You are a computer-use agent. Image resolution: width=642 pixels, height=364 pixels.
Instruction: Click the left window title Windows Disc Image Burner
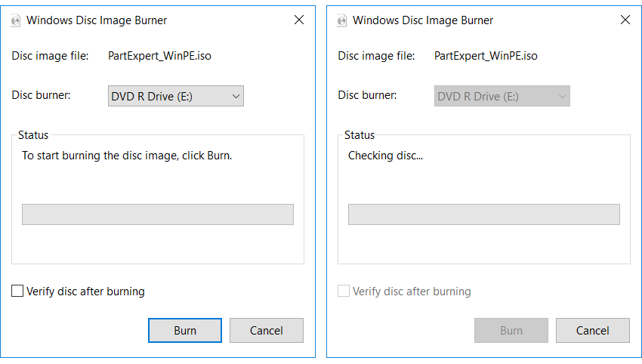pyautogui.click(x=97, y=20)
